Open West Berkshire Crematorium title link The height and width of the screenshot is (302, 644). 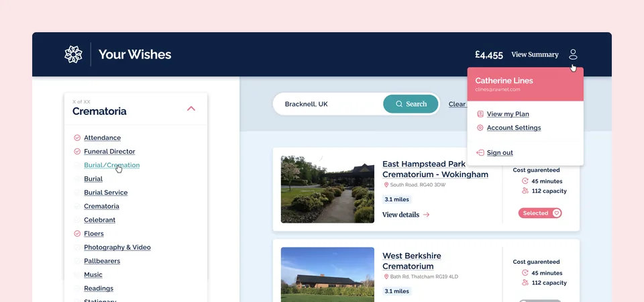coord(412,261)
